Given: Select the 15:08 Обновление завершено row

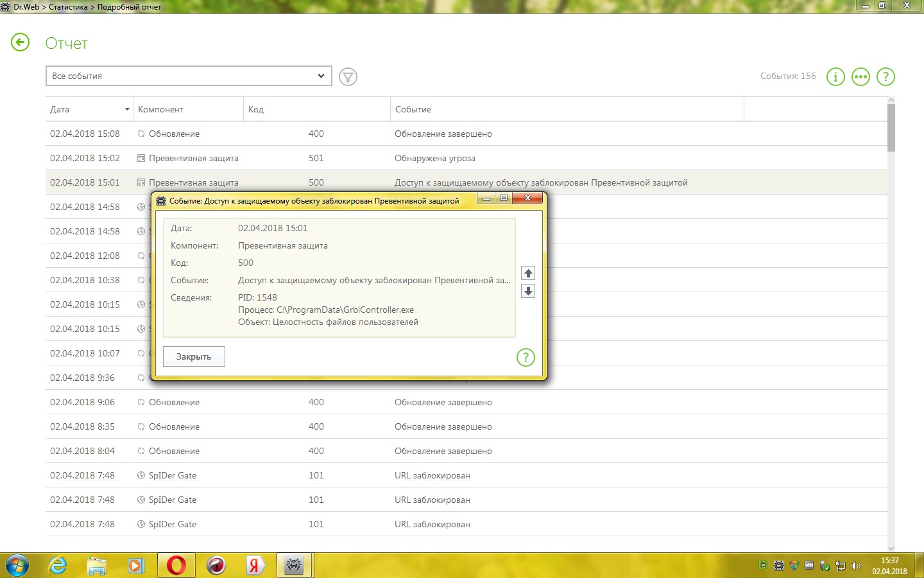Looking at the screenshot, I should (x=443, y=134).
